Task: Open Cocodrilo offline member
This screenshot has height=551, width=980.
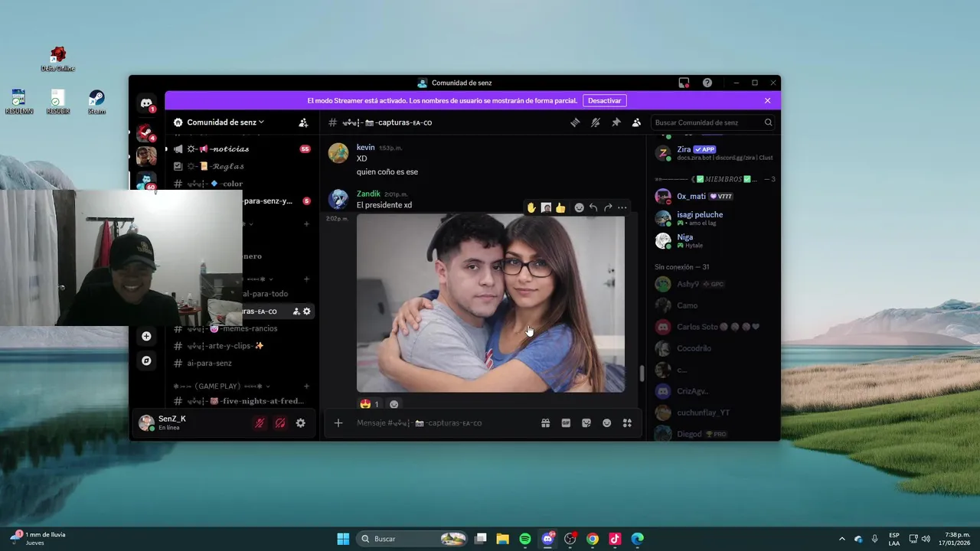Action: point(714,348)
